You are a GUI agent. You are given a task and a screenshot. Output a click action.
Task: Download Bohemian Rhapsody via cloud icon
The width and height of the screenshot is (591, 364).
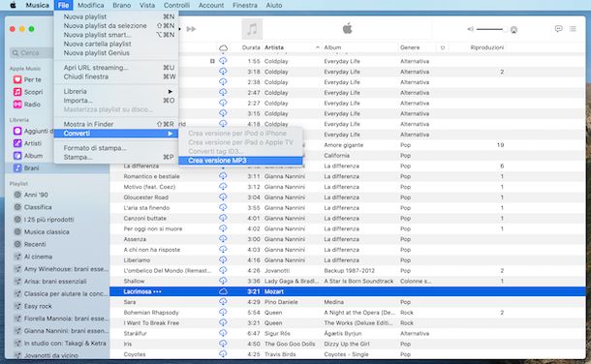click(223, 313)
